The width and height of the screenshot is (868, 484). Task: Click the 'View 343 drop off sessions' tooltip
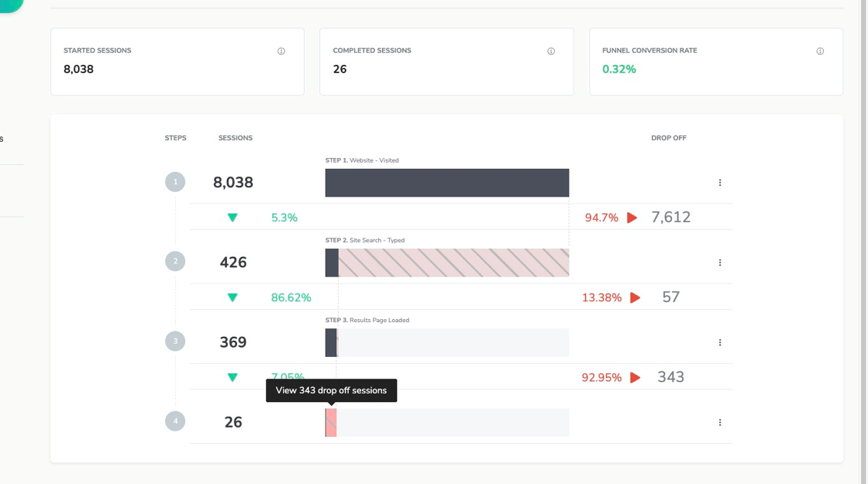[x=331, y=390]
